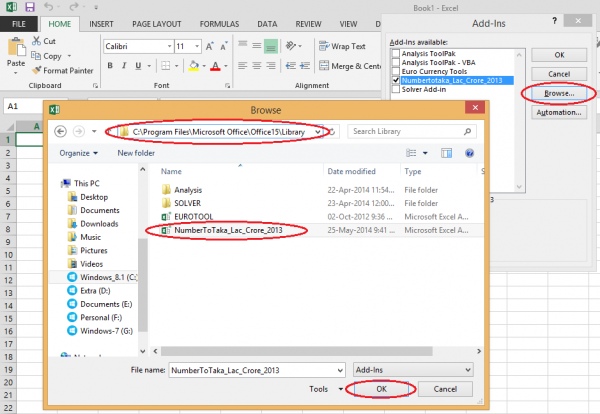This screenshot has width=600, height=414.
Task: Open the font name Calibri dropdown
Action: click(170, 46)
